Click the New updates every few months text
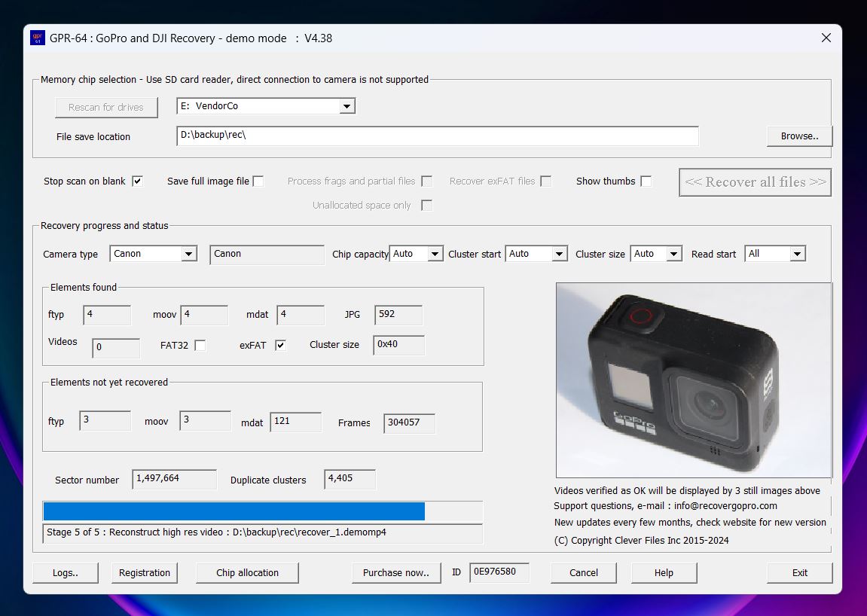The image size is (867, 616). pyautogui.click(x=690, y=523)
